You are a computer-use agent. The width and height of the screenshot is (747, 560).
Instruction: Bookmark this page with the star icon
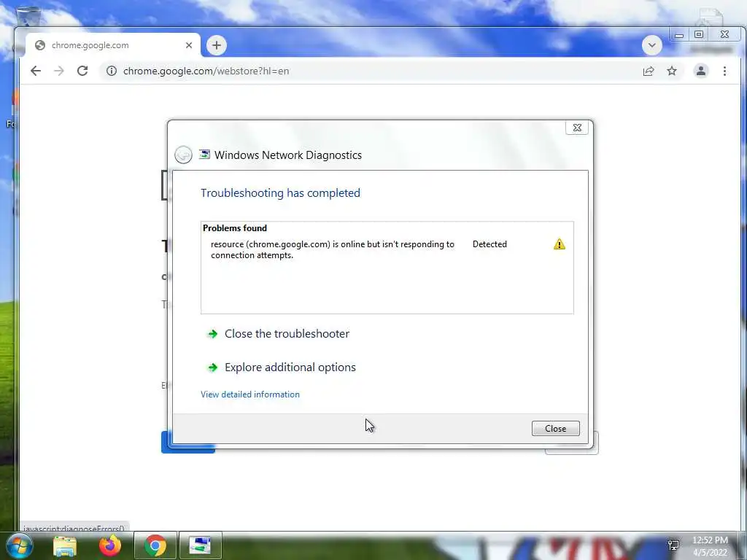coord(672,71)
